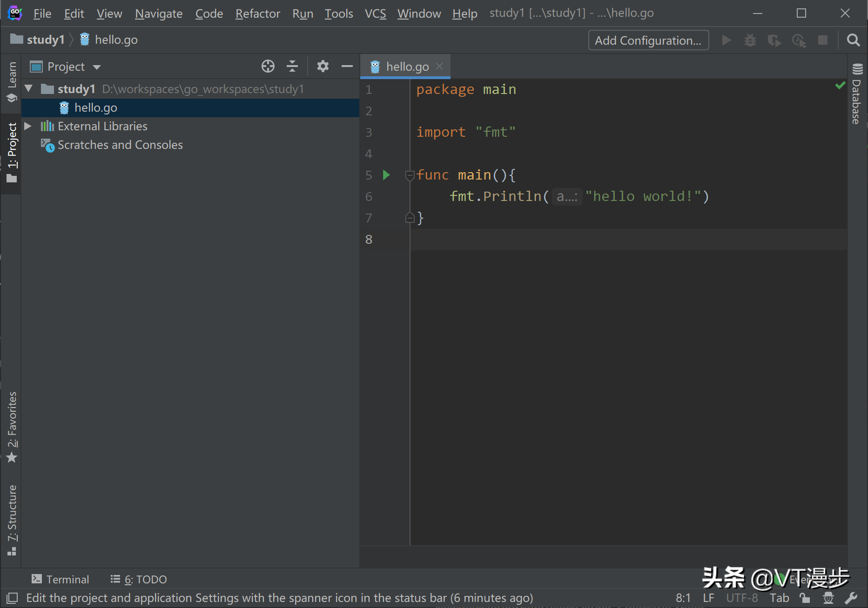Open the Database tool window

coord(857,94)
